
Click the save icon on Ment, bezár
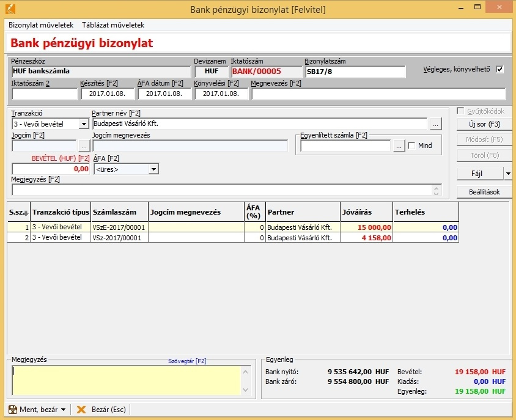tap(12, 409)
